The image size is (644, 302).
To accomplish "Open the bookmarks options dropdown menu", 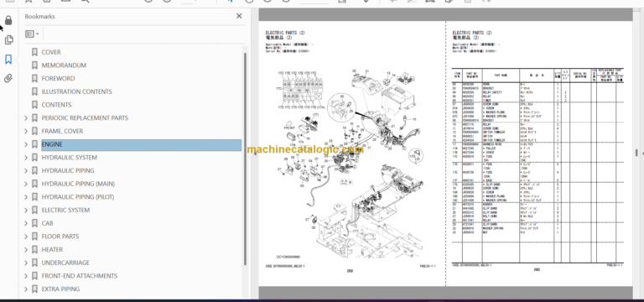I will 32,34.
